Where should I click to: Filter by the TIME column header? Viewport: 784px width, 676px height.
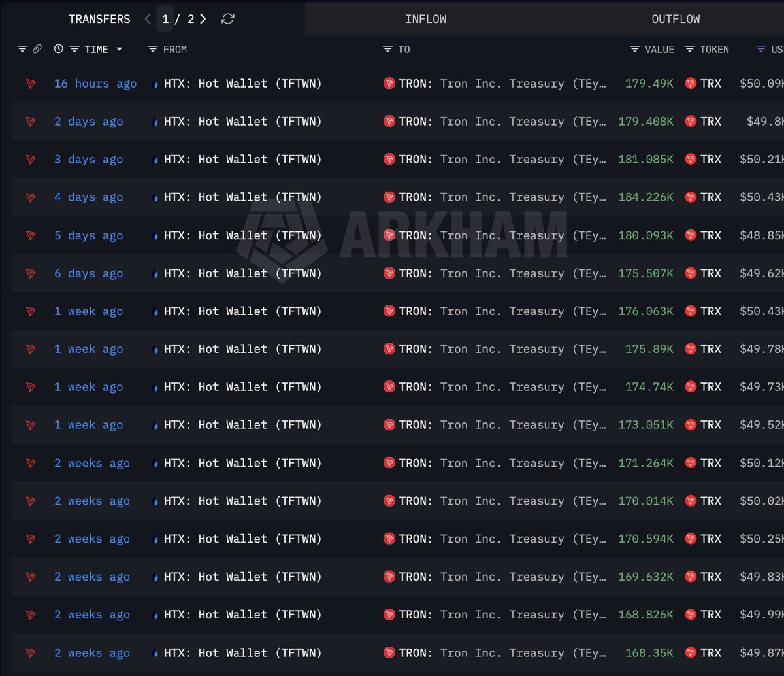[x=74, y=49]
